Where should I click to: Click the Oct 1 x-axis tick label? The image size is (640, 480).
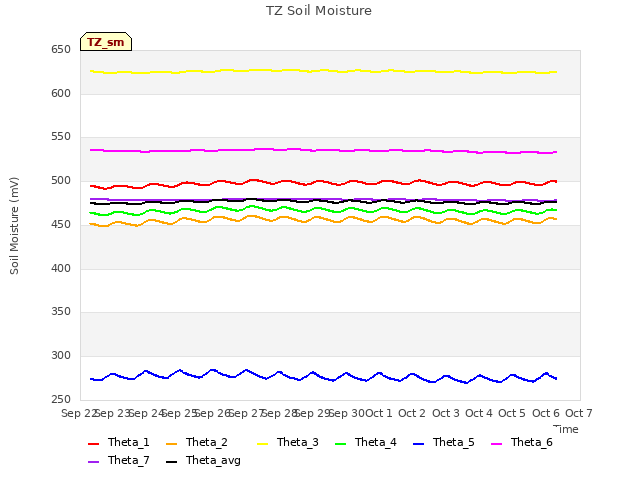pos(379,413)
